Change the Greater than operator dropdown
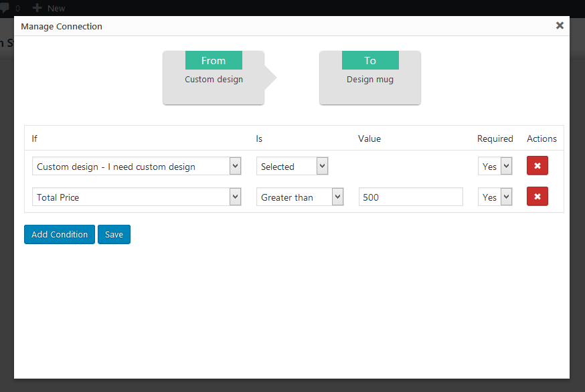The height and width of the screenshot is (392, 585). pos(300,197)
